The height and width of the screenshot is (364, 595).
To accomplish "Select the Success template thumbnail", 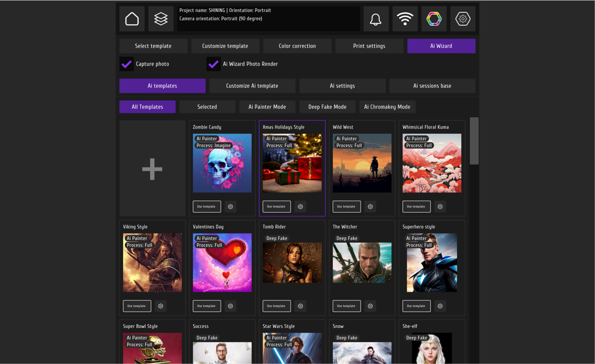I will tap(222, 353).
